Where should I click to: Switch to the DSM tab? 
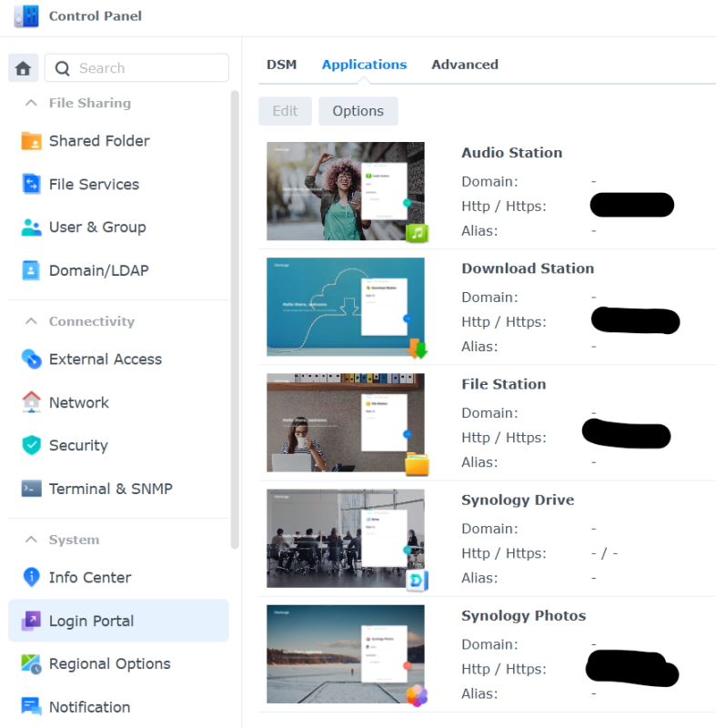282,65
